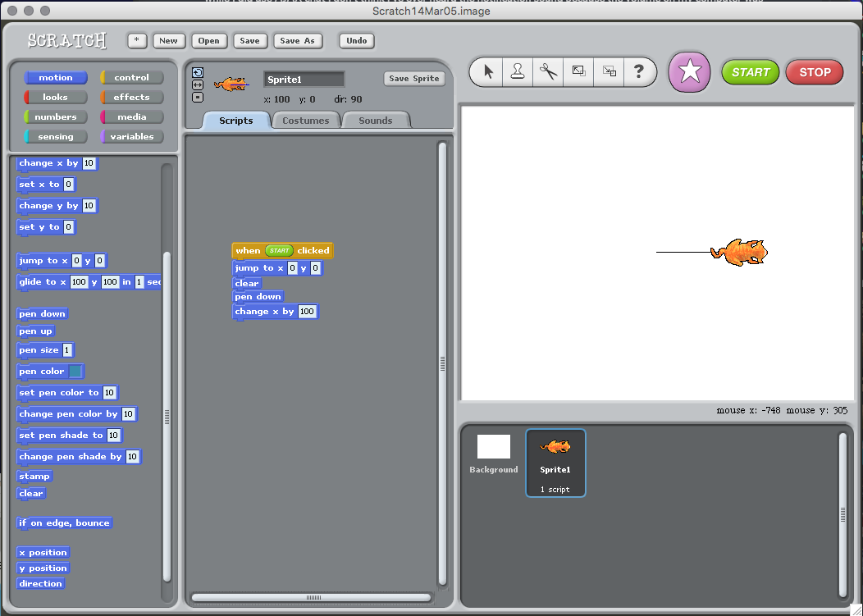
Task: Click the asterisk button in toolbar
Action: [x=137, y=41]
